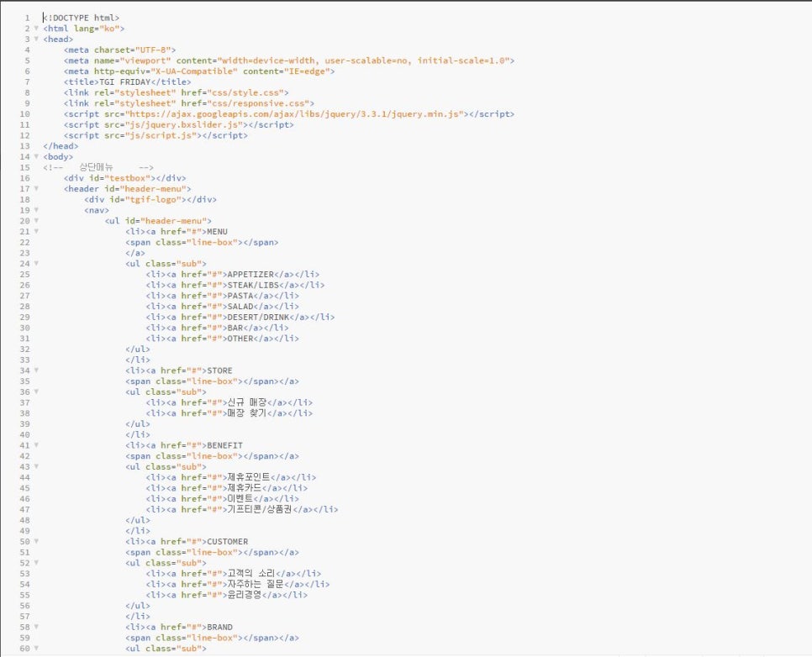Viewport: 812px width, 657px height.
Task: Fold the nav block on line 19
Action: [x=36, y=211]
